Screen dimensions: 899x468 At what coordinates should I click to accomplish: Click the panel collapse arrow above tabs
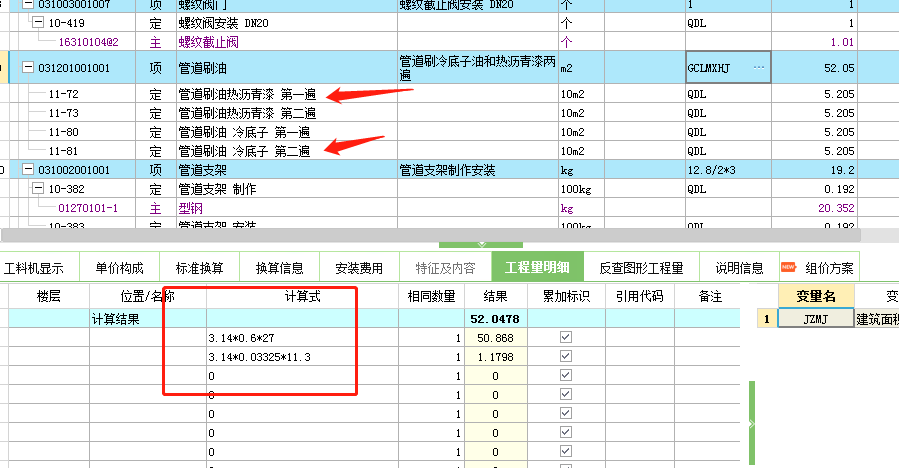481,245
